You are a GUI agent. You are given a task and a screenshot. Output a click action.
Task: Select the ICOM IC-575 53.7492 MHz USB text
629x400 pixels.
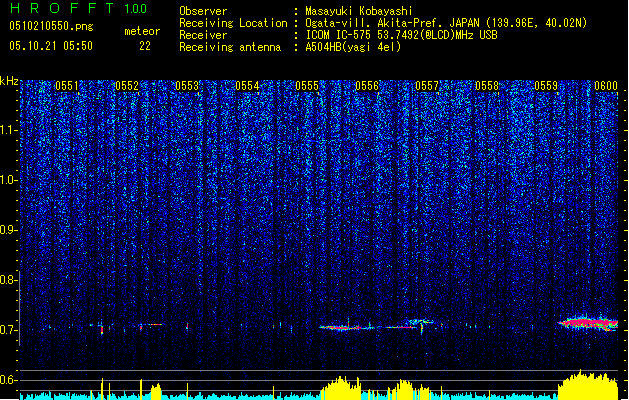click(401, 35)
